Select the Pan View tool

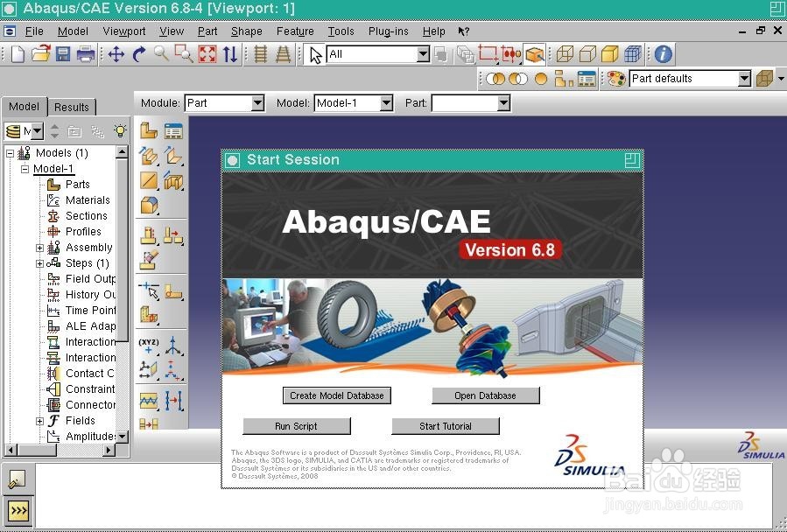(116, 54)
